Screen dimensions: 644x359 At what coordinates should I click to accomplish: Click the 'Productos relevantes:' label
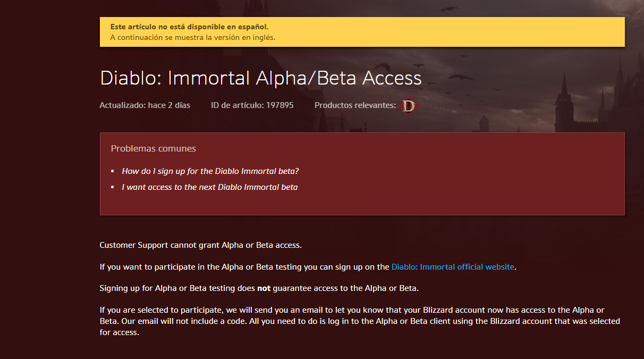pos(355,105)
